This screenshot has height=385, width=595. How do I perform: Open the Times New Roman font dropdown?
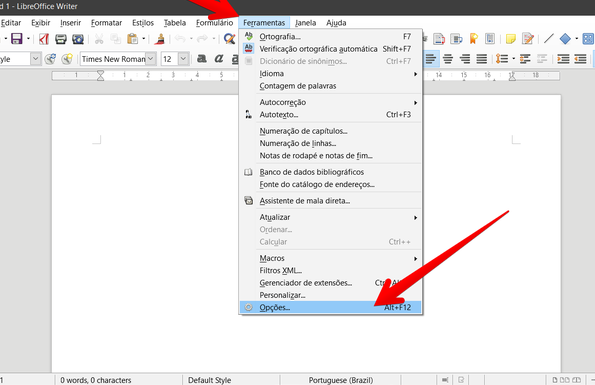151,59
